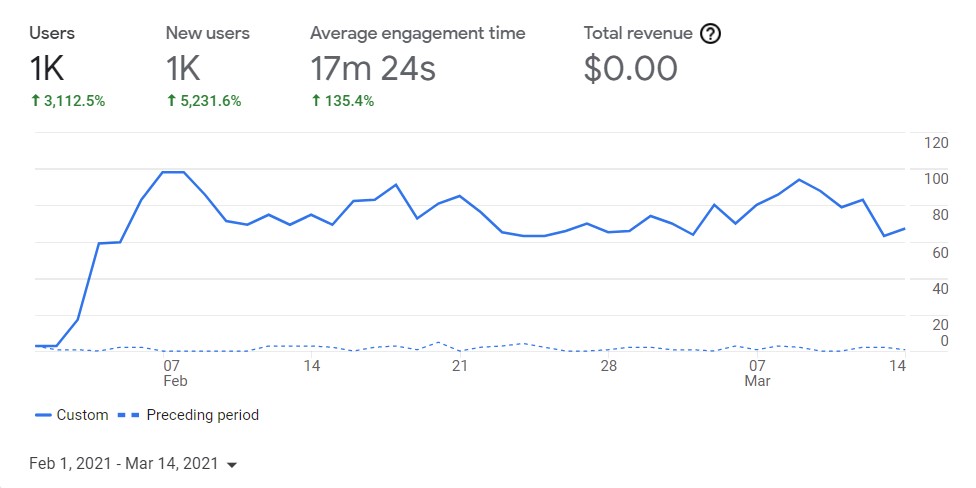Toggle the Preceding period legend label
The height and width of the screenshot is (488, 976).
click(x=202, y=415)
